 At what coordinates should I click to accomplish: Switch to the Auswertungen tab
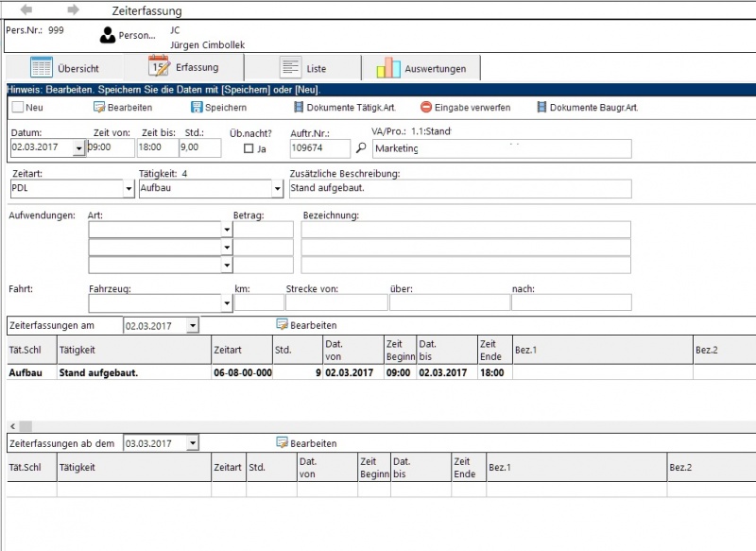point(421,67)
